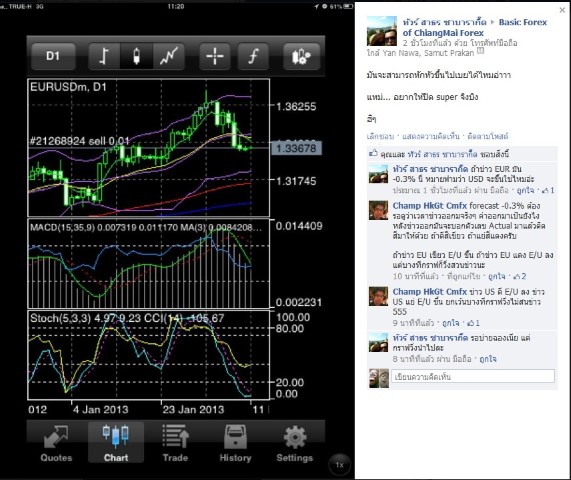The image size is (571, 480).
Task: Click Champ HkGt Cmfx forecast comment author
Action: [429, 206]
